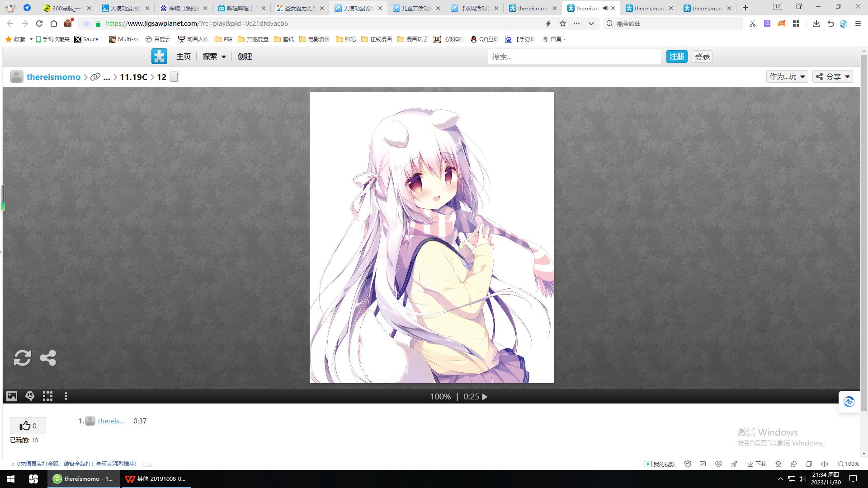The height and width of the screenshot is (488, 868).
Task: Click the 搜索 search input field
Action: (x=574, y=56)
